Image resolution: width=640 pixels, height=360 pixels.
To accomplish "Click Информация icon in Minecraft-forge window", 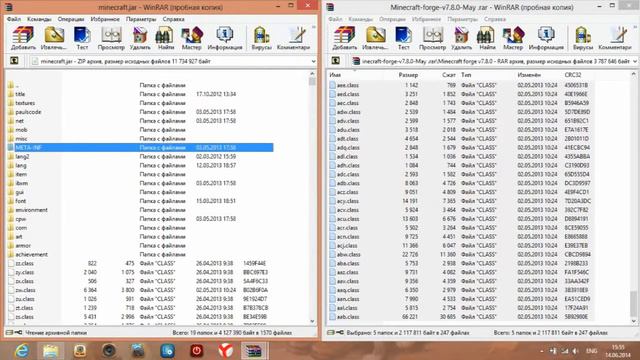I will [546, 38].
